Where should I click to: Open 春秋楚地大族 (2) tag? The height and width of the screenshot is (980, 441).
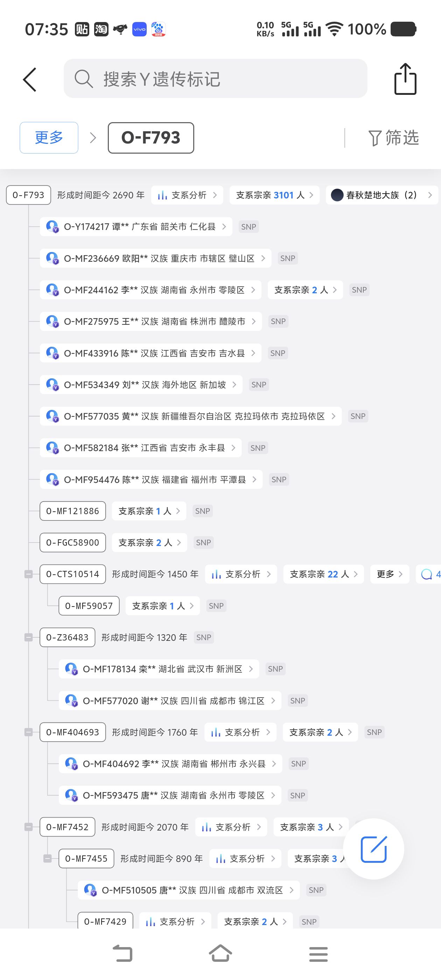381,195
